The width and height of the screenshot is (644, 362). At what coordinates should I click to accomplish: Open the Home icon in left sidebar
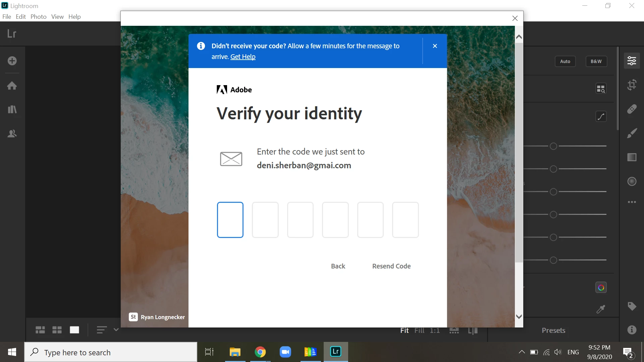(12, 85)
